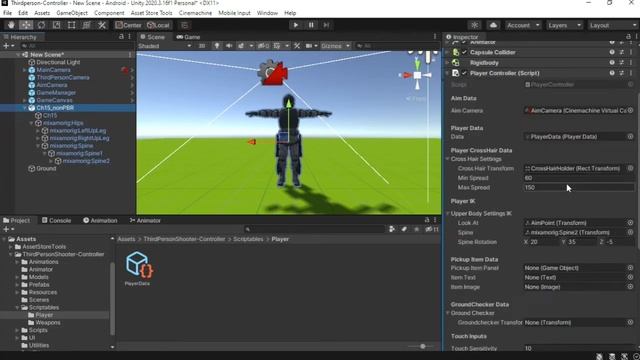
Task: Select PlayerData asset in Project window
Action: click(x=138, y=268)
